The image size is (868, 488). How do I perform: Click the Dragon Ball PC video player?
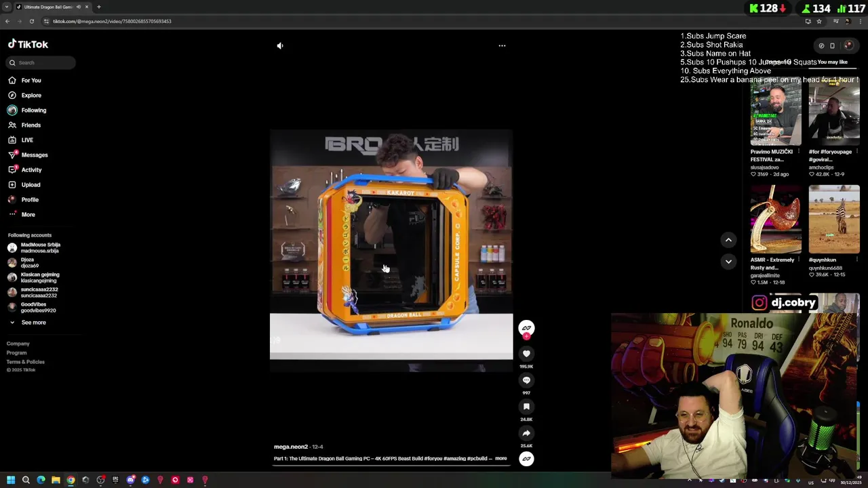pyautogui.click(x=391, y=250)
